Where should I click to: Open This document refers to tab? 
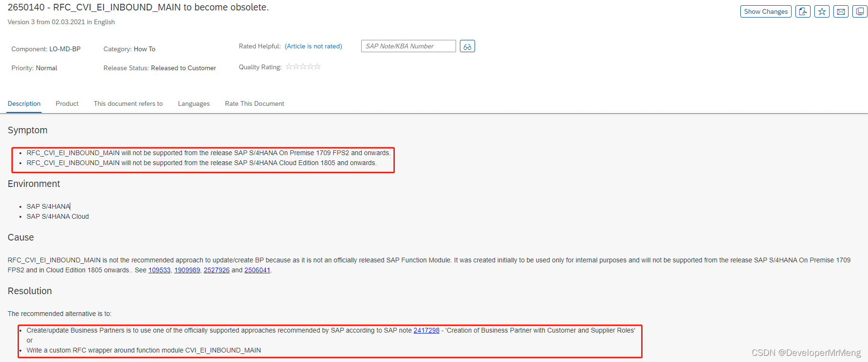[128, 103]
